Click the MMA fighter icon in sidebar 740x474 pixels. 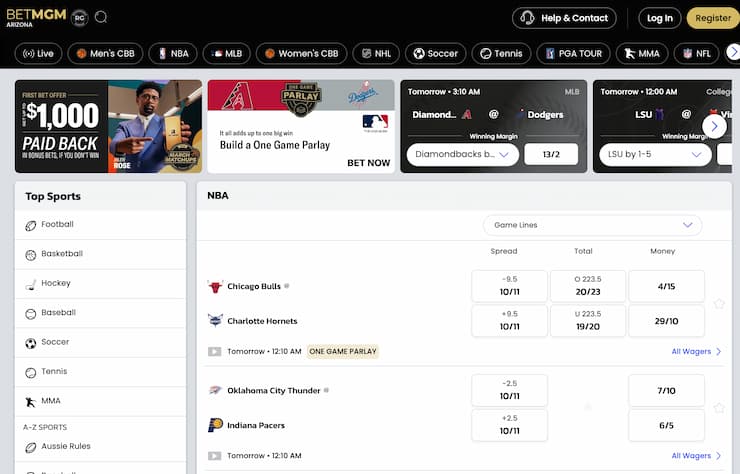[x=31, y=402]
